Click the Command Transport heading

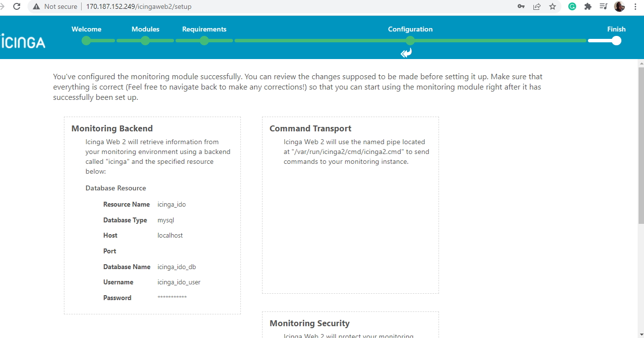pyautogui.click(x=310, y=128)
